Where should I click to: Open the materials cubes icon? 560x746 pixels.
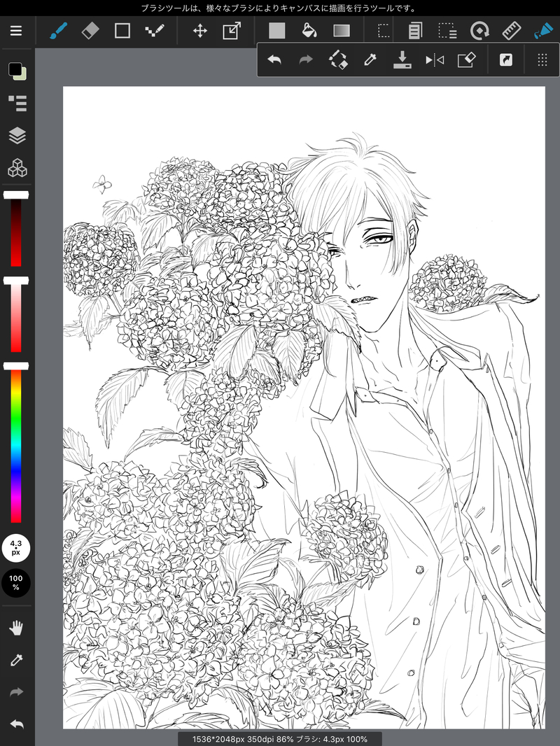tap(17, 168)
